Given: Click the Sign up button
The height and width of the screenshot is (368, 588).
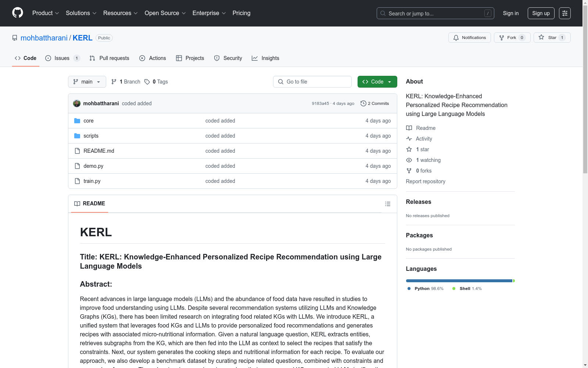Looking at the screenshot, I should click(541, 13).
